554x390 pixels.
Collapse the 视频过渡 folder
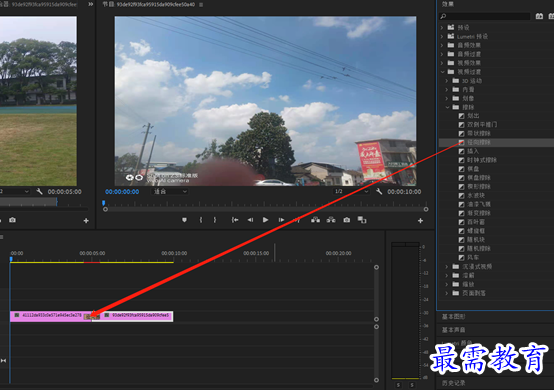(x=442, y=72)
